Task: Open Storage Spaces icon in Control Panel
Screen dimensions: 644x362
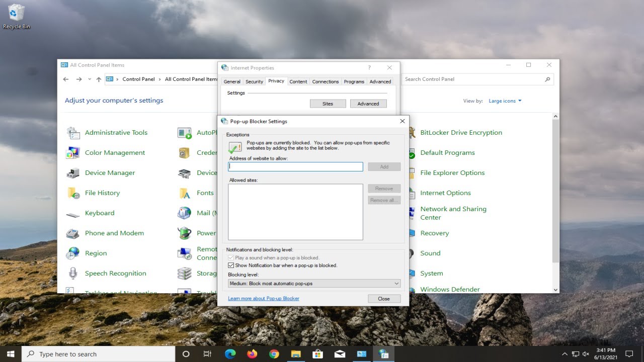Action: [185, 274]
